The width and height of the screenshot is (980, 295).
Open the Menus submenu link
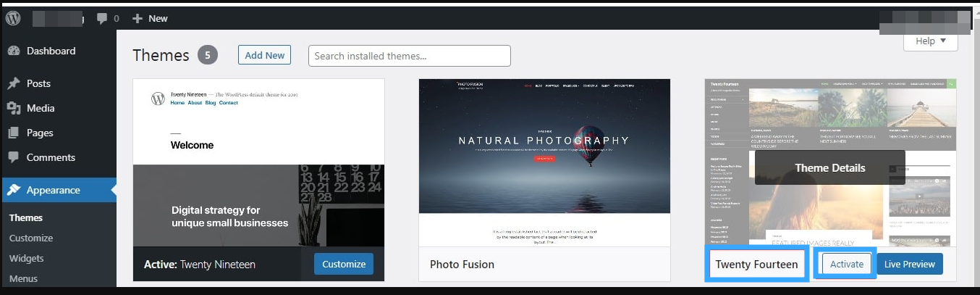point(24,278)
